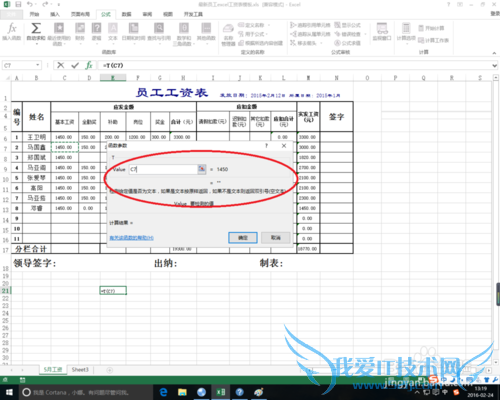
Task: Open More Functions (其他函数) library
Action: click(x=206, y=32)
